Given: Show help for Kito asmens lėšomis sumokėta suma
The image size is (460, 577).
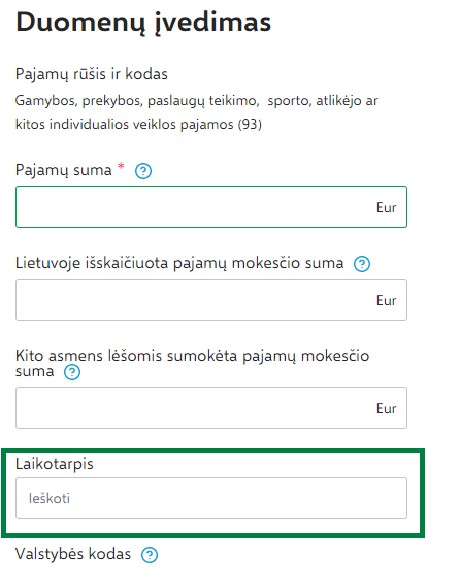Looking at the screenshot, I should click(x=72, y=372).
